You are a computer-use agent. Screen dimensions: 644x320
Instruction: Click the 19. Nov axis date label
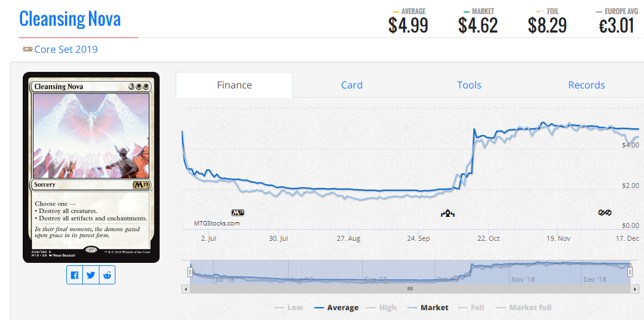559,238
